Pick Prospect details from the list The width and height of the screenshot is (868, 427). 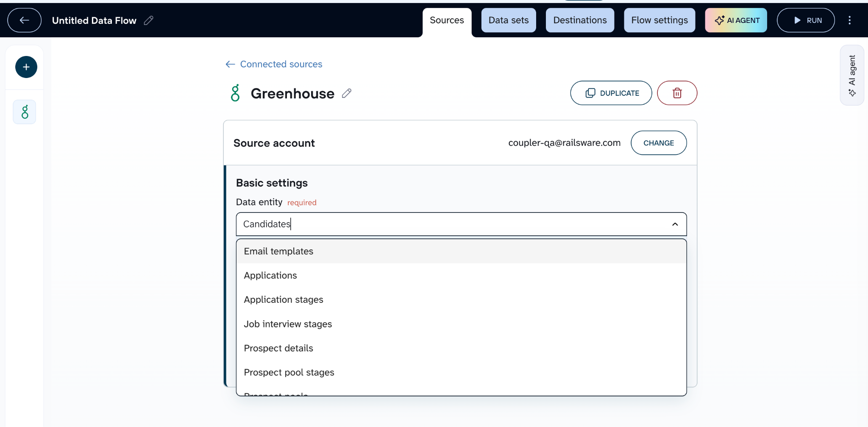coord(461,348)
